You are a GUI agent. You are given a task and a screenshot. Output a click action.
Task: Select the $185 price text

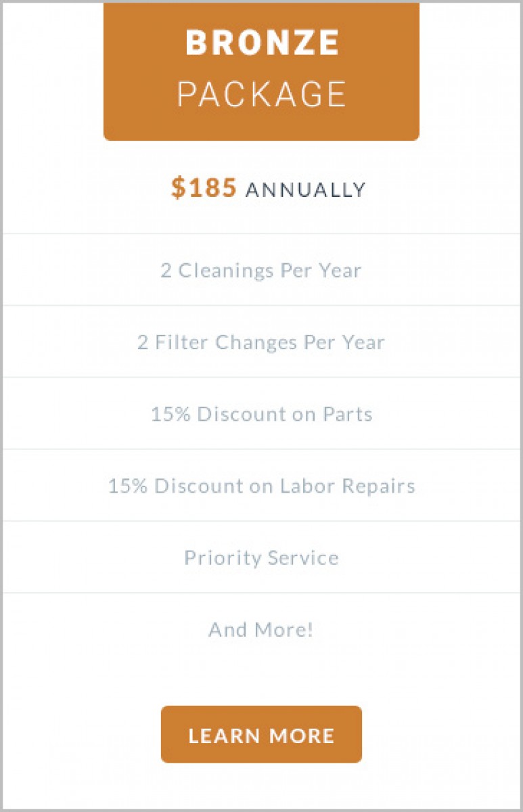[204, 188]
